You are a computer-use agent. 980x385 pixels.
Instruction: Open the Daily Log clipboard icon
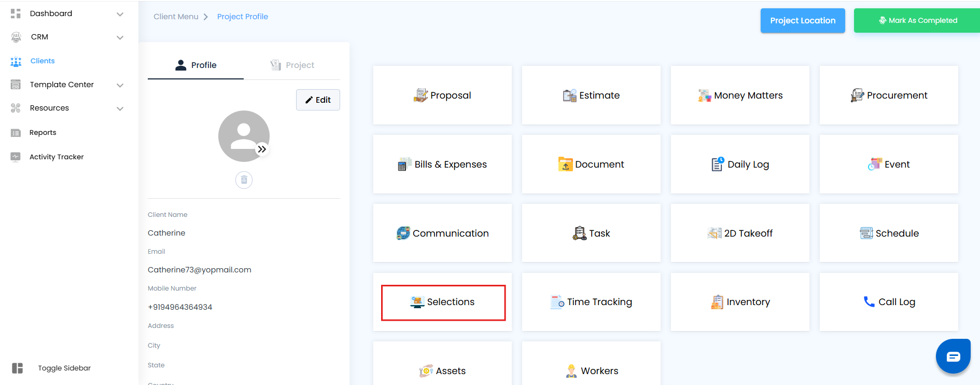click(x=718, y=164)
